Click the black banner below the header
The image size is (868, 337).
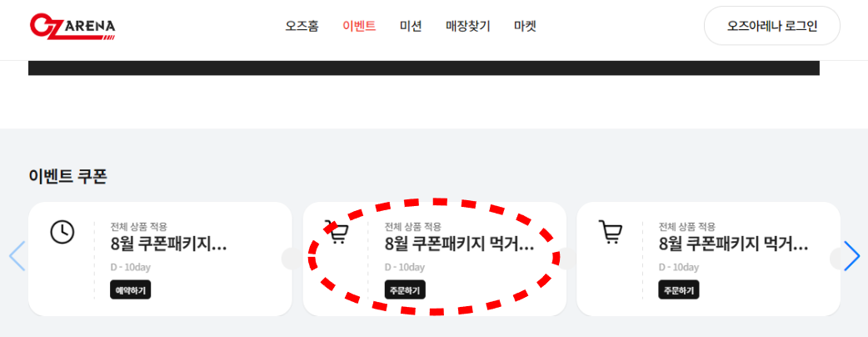point(423,68)
